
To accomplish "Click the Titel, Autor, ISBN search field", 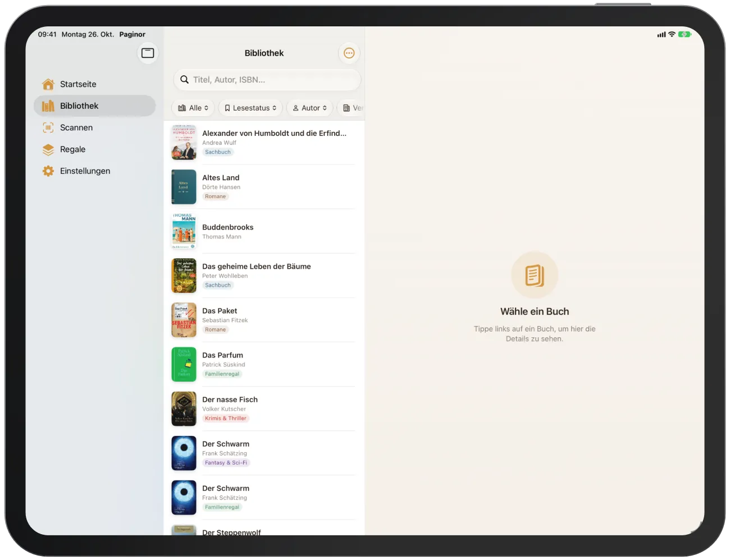I will click(267, 80).
